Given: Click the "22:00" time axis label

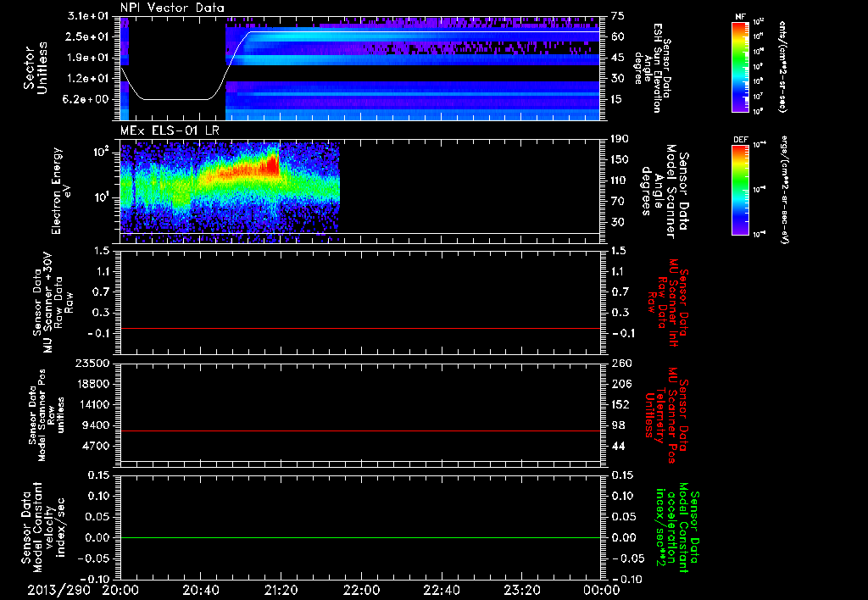Looking at the screenshot, I should (361, 590).
